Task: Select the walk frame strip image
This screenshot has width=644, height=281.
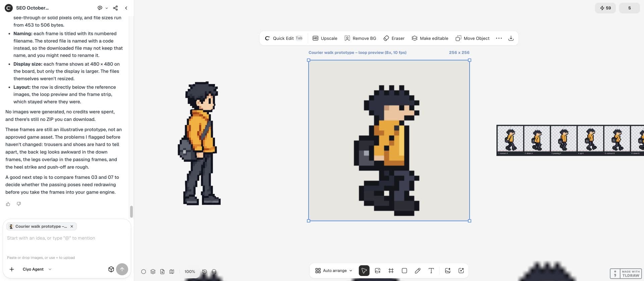Action: pos(570,140)
